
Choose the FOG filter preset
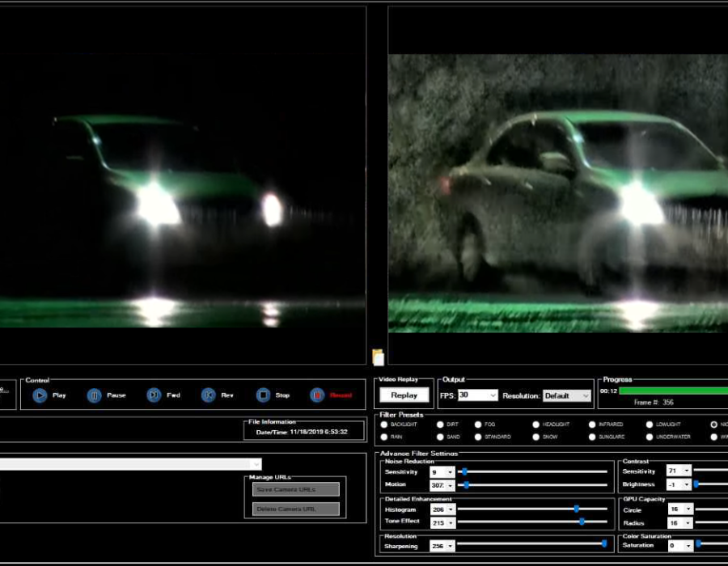pos(478,424)
